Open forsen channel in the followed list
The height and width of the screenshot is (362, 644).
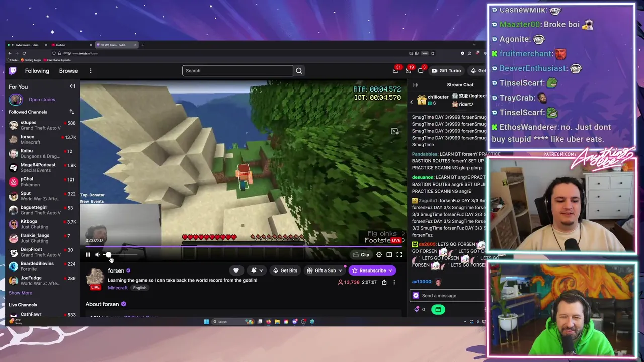click(x=42, y=139)
